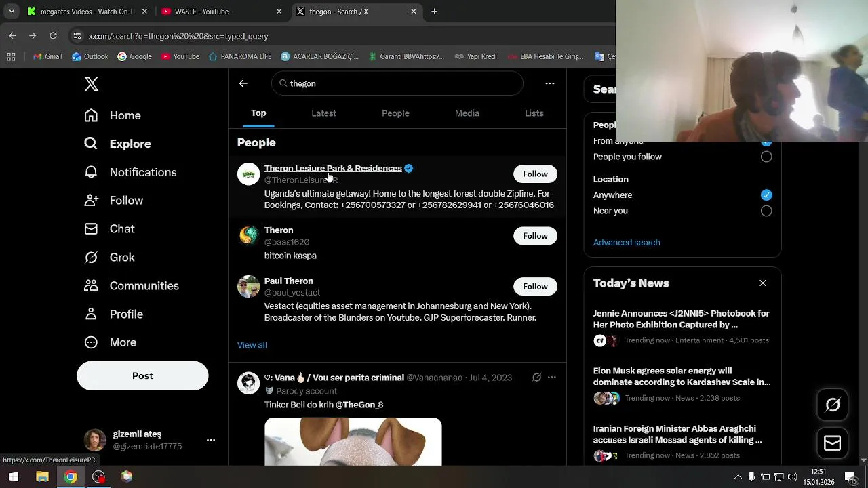The width and height of the screenshot is (868, 488).
Task: Switch to the Lists tab
Action: (534, 113)
